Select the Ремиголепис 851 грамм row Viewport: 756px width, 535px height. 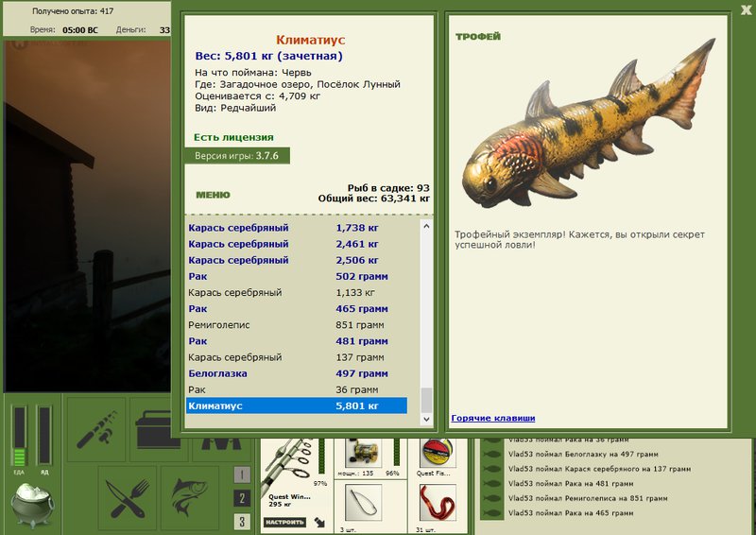(297, 325)
